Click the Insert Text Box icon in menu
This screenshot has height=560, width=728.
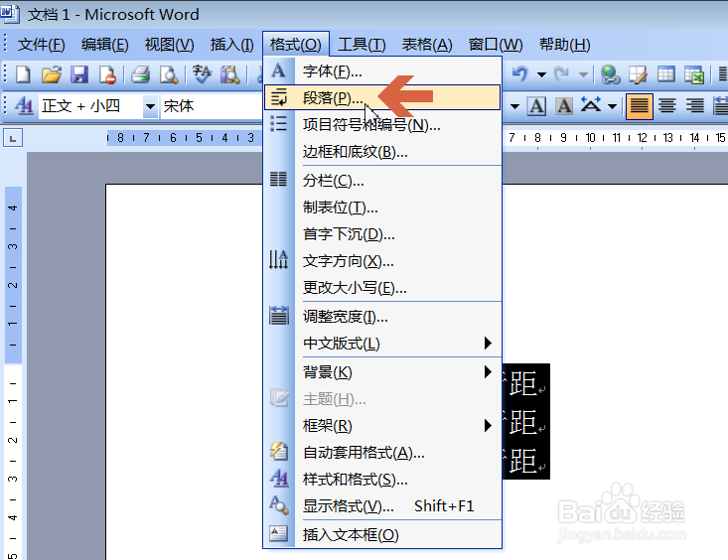coord(278,533)
